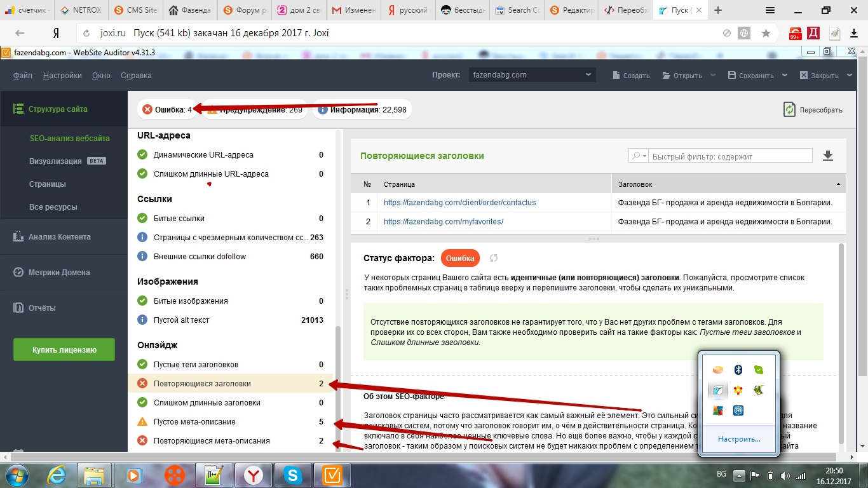
Task: Open the Настройки menu
Action: coord(62,76)
